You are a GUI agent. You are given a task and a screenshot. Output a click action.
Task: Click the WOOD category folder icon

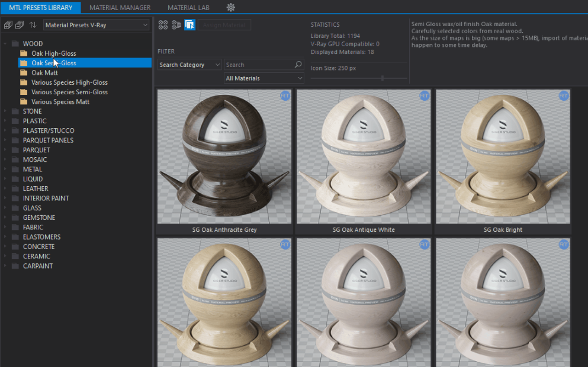[15, 43]
